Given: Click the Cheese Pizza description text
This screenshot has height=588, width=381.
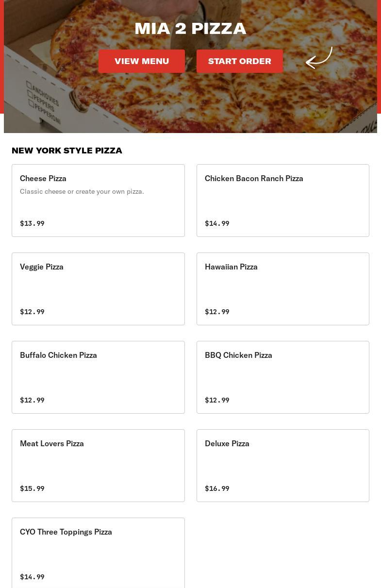Looking at the screenshot, I should point(82,191).
